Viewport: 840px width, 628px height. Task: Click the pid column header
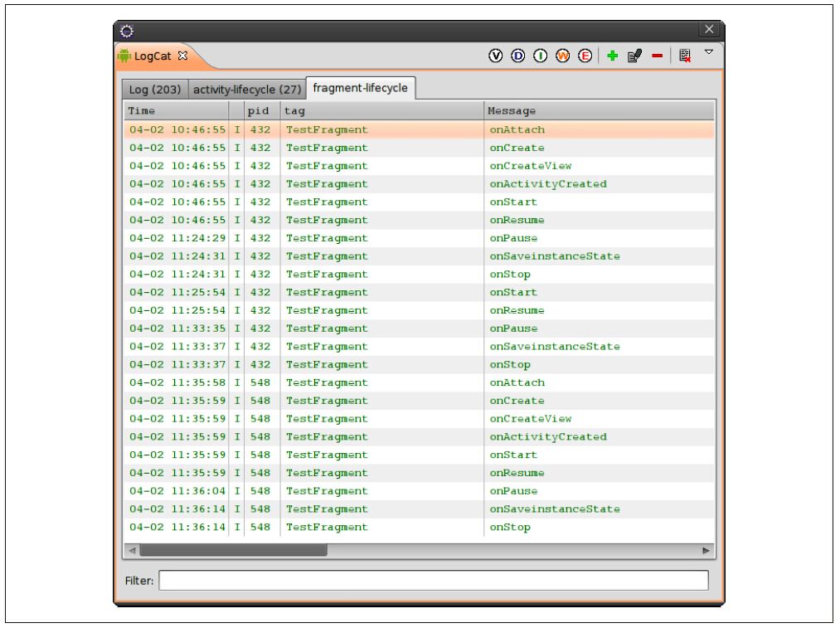click(x=262, y=111)
